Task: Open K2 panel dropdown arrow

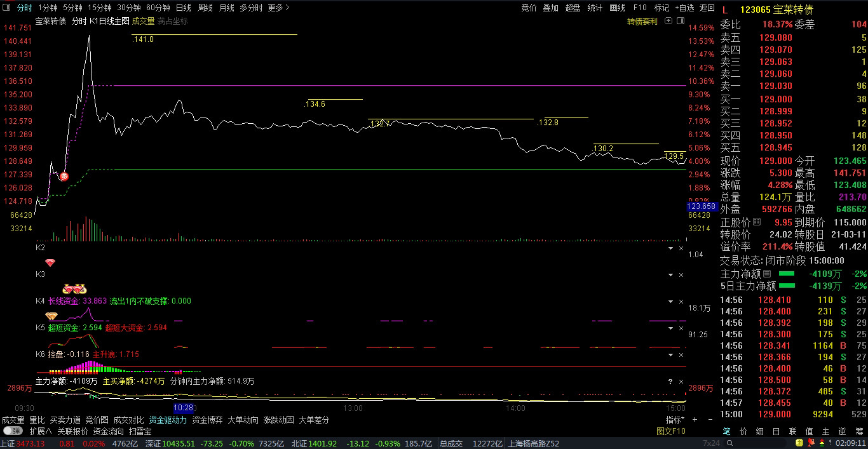Action: [670, 248]
